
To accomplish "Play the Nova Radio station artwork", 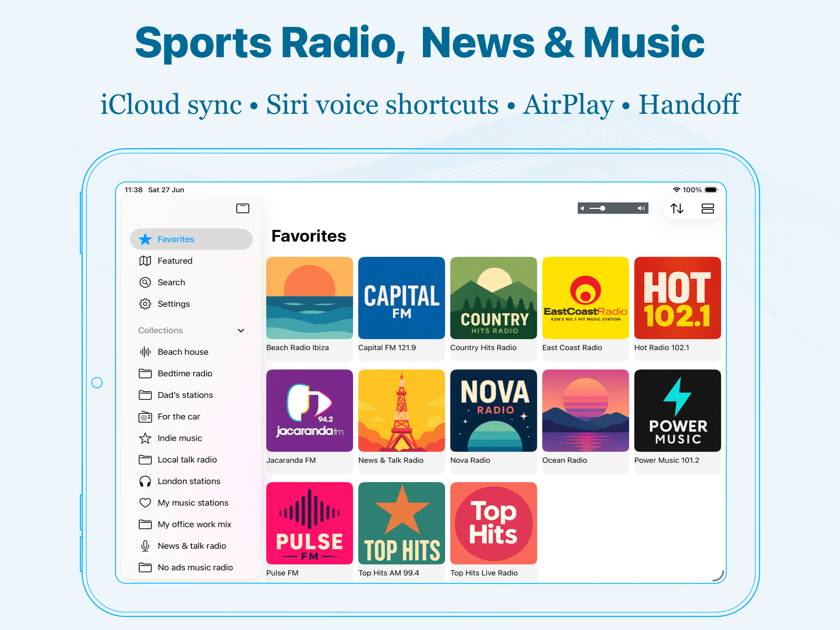I will 493,410.
